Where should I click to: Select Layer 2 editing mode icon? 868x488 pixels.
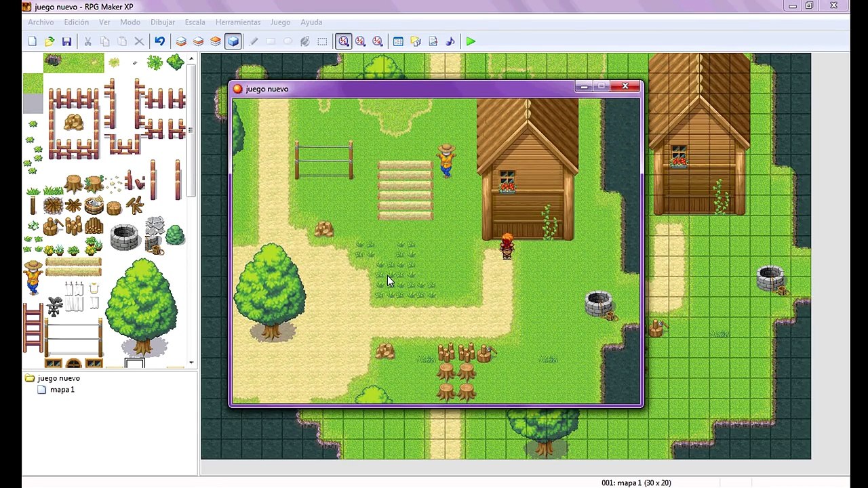click(198, 41)
